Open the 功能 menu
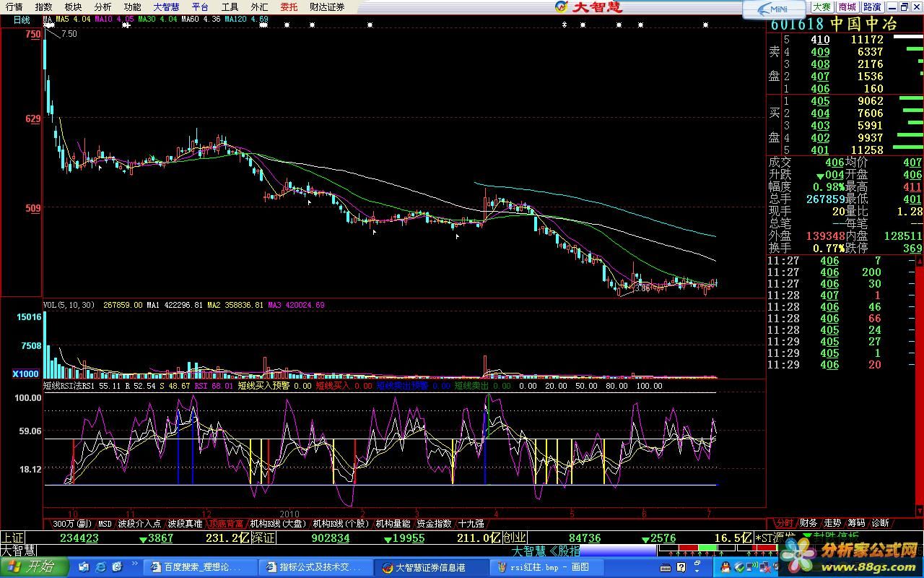 [x=132, y=7]
